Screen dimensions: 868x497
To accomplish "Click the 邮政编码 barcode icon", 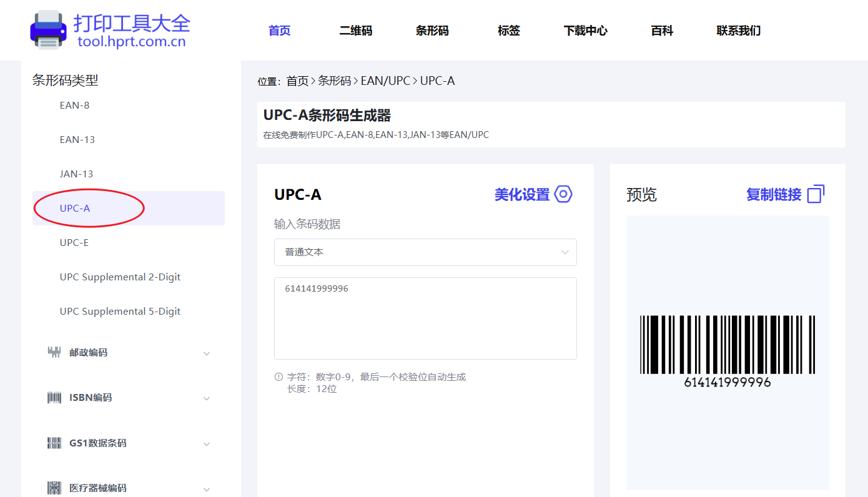I will click(x=54, y=352).
